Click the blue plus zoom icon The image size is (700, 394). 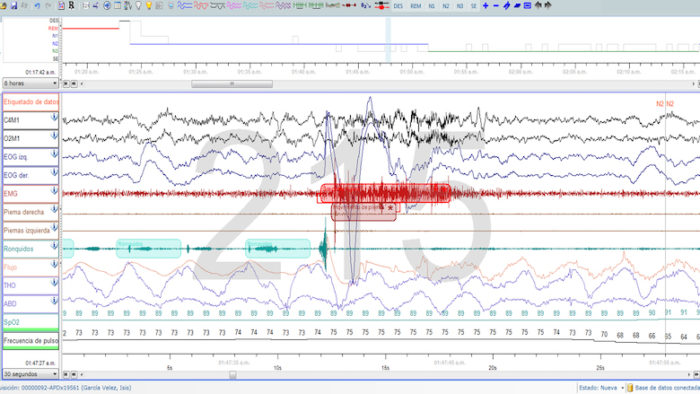pyautogui.click(x=485, y=6)
